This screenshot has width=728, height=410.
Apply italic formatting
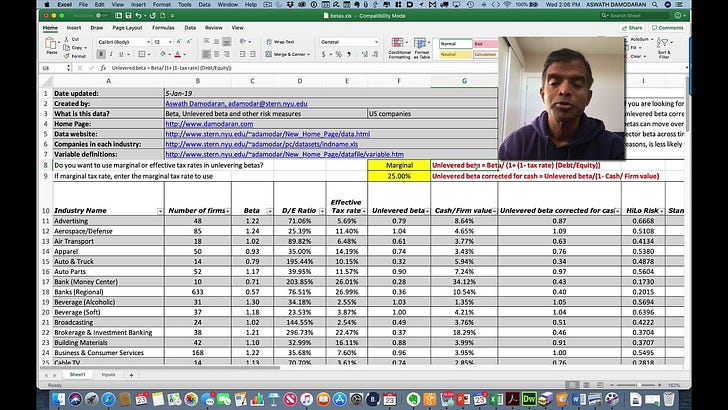coord(111,54)
